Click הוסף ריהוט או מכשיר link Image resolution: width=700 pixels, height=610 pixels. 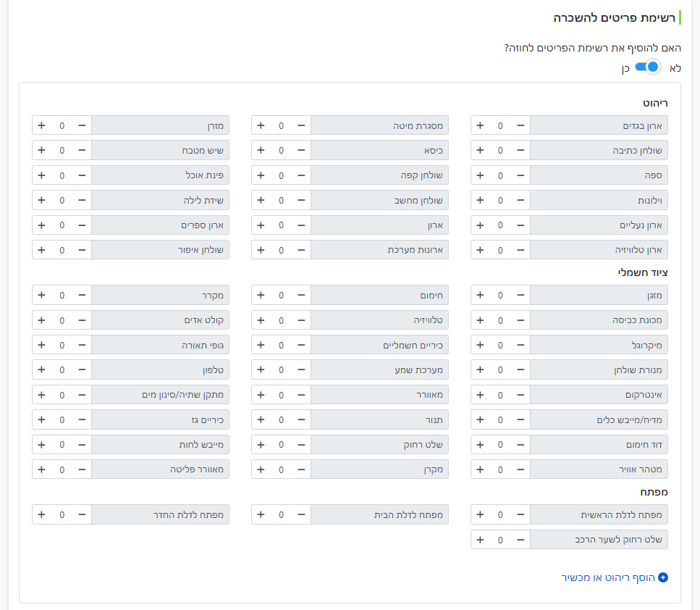(608, 577)
